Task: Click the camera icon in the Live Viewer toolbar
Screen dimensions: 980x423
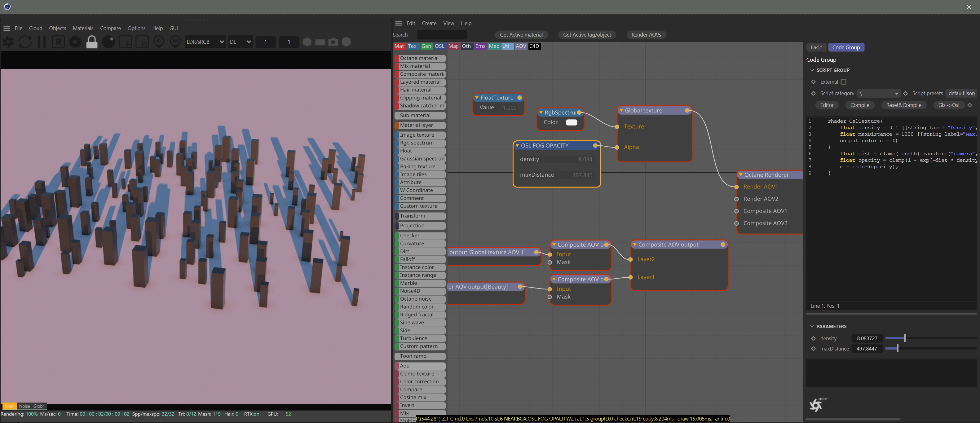Action: (333, 42)
